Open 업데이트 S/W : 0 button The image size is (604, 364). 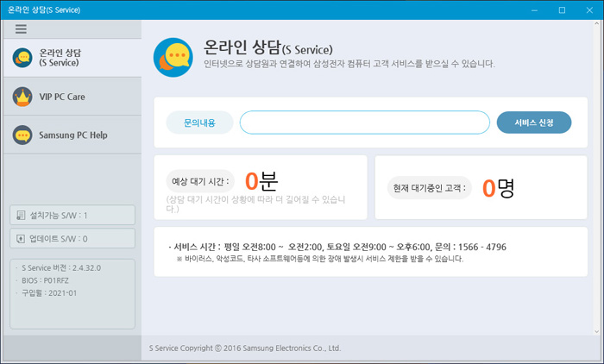coord(72,238)
